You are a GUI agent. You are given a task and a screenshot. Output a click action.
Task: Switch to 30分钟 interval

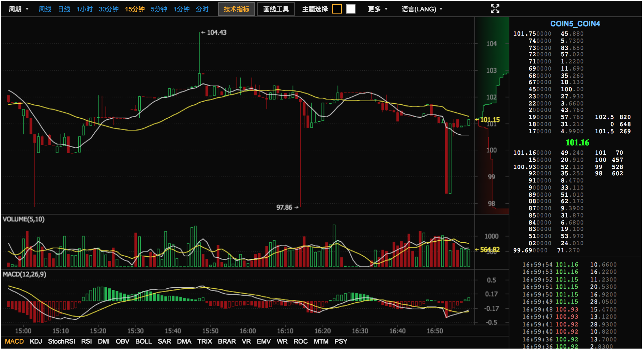pos(109,9)
